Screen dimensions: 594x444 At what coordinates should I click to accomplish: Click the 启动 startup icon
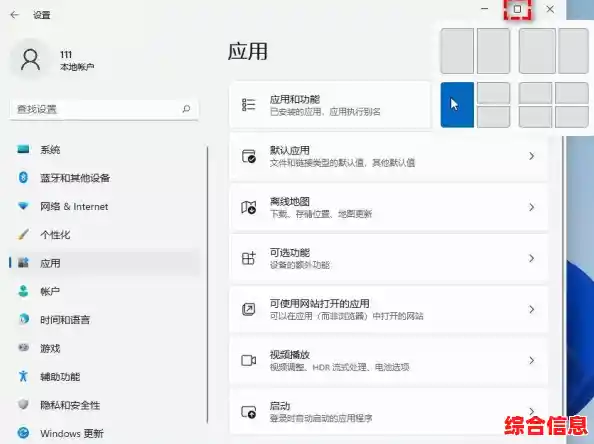tap(249, 412)
